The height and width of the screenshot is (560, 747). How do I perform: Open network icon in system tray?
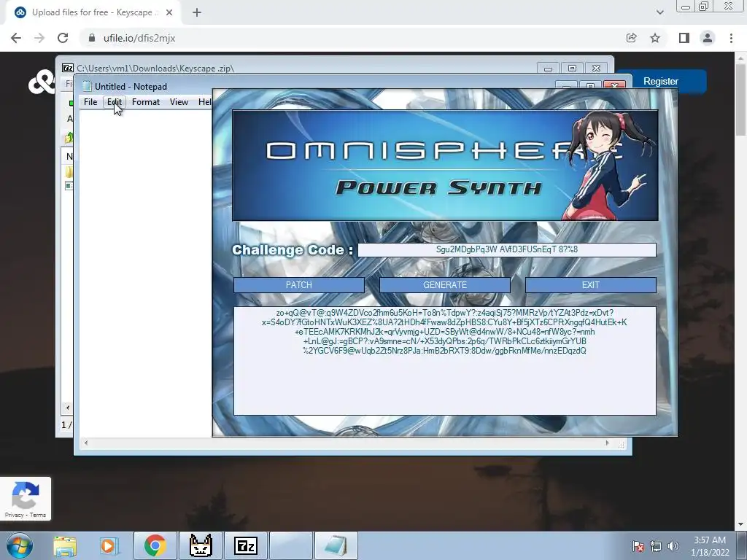656,546
